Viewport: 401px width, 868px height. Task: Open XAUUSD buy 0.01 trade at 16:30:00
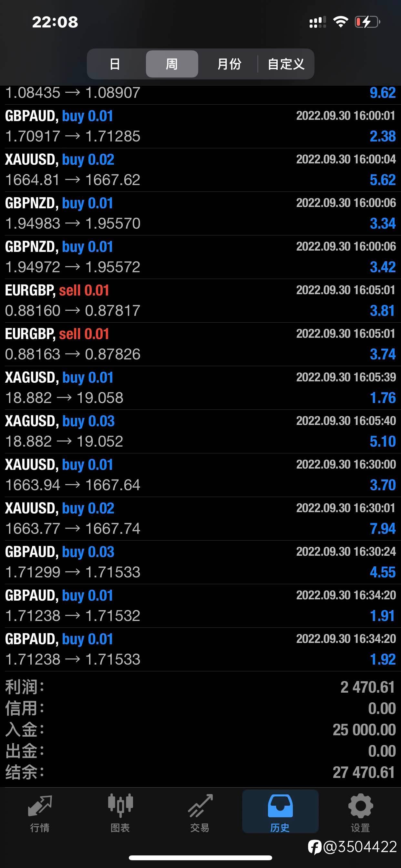point(200,475)
